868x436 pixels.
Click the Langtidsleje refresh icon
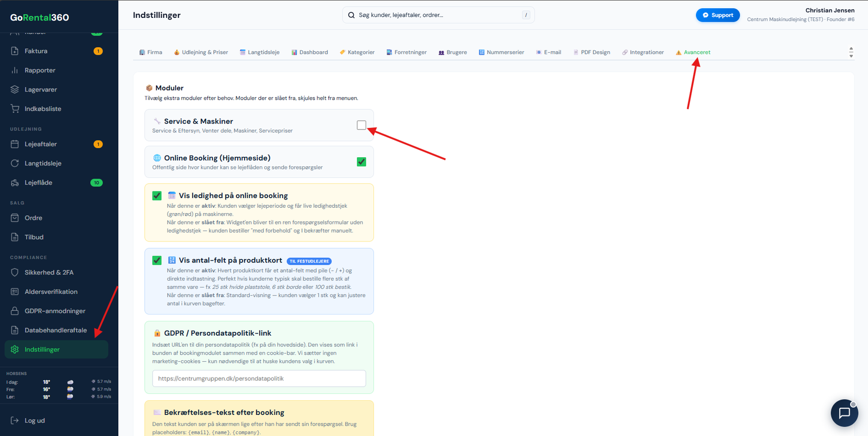[15, 163]
